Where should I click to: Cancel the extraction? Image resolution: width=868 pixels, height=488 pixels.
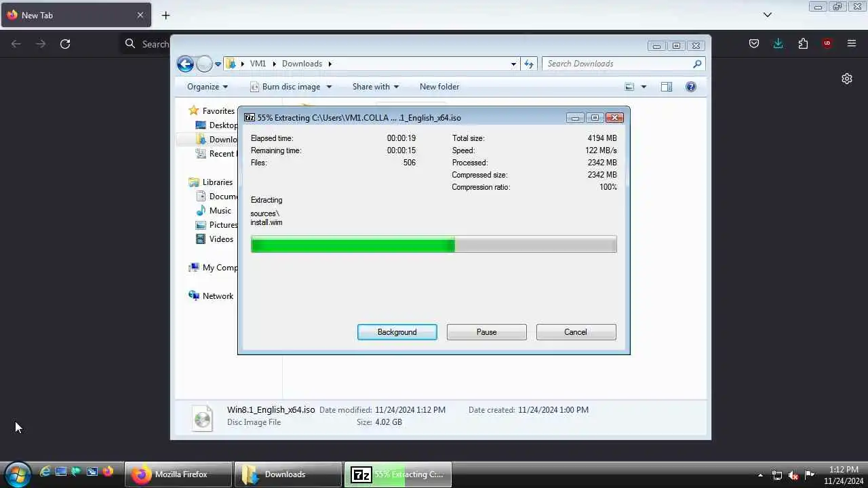(x=576, y=332)
